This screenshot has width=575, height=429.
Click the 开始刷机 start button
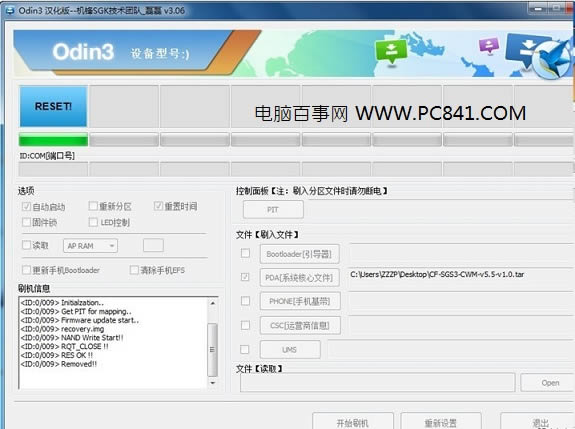click(x=353, y=422)
